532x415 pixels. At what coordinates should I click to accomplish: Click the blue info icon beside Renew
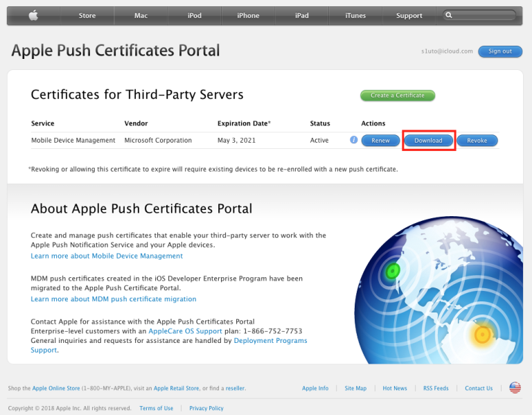pyautogui.click(x=354, y=140)
